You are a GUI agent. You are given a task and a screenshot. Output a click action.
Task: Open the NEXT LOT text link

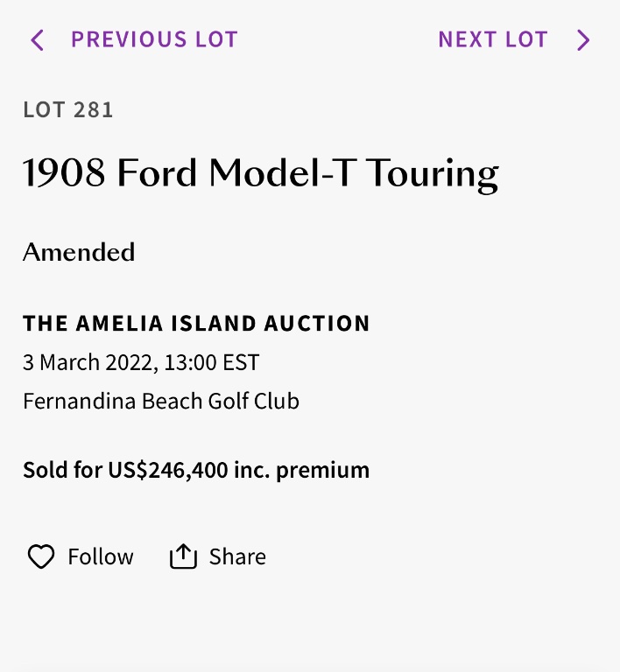(493, 39)
